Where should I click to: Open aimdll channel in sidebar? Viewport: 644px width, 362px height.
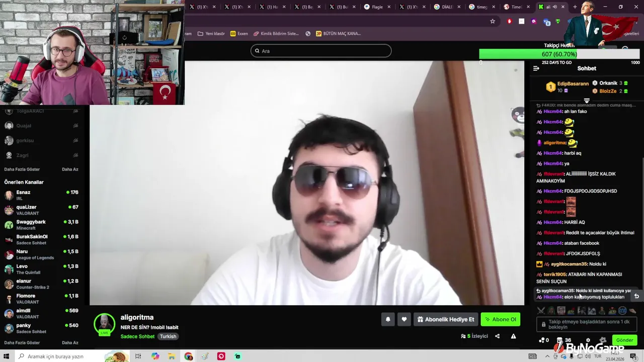coord(41,313)
